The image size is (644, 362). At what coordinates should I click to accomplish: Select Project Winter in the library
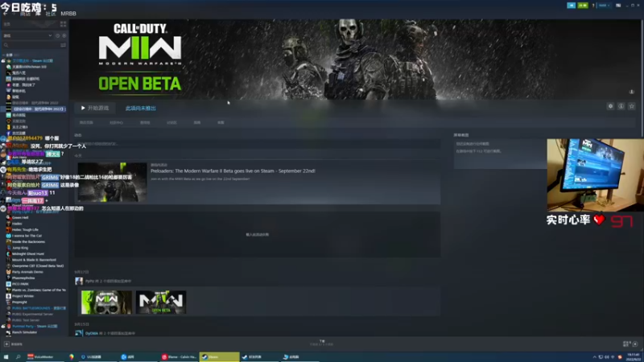click(23, 296)
